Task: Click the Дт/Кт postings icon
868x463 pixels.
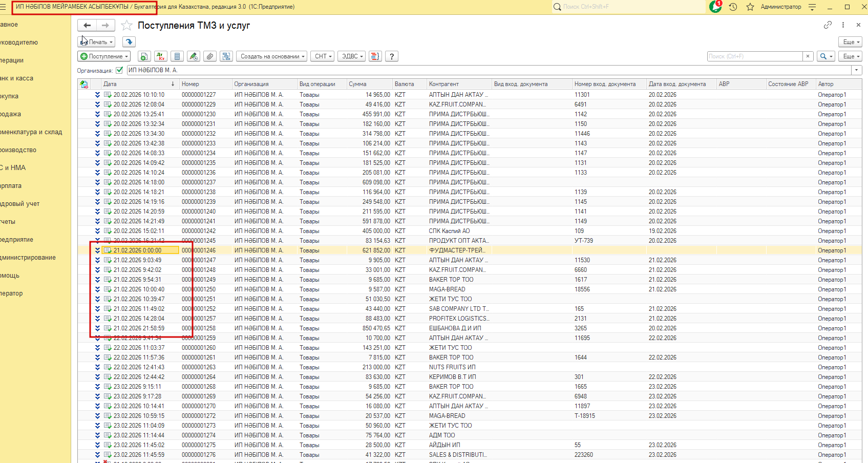Action: [x=161, y=56]
